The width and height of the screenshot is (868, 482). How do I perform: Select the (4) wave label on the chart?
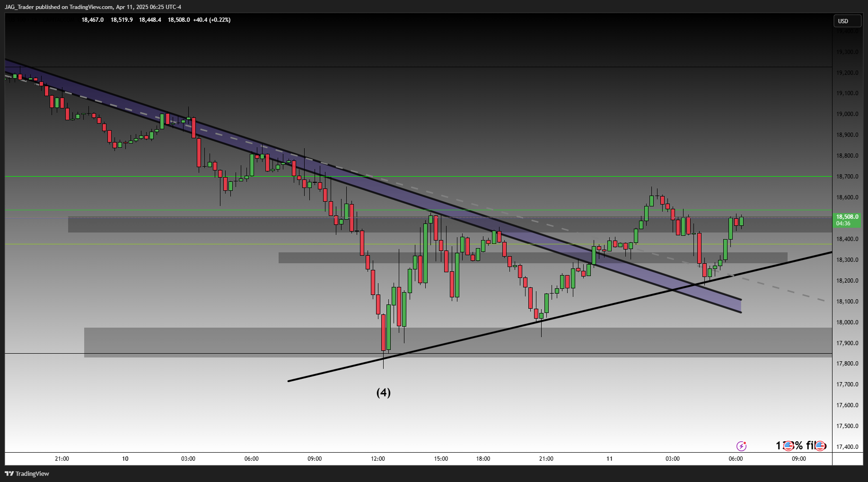point(384,393)
